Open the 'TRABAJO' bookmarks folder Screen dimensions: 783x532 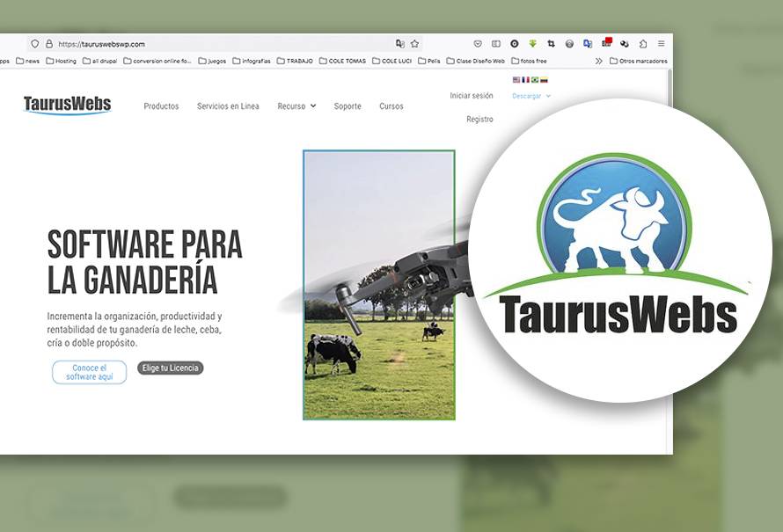pos(295,61)
